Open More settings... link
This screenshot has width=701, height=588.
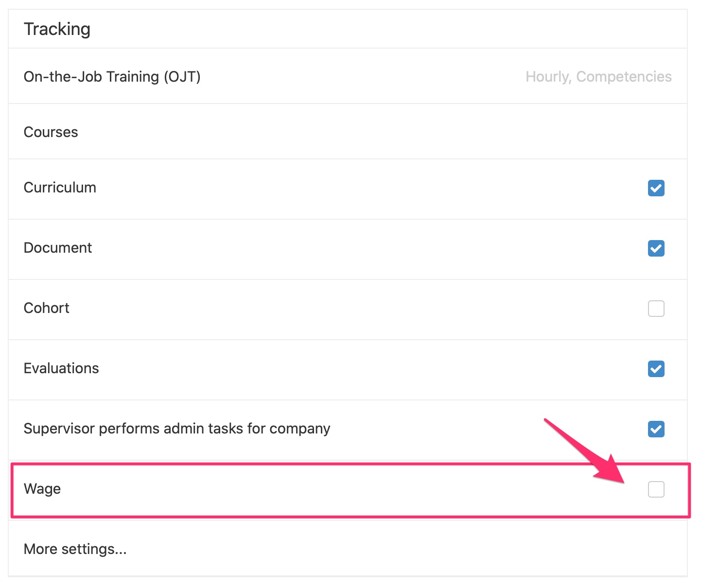pos(75,549)
